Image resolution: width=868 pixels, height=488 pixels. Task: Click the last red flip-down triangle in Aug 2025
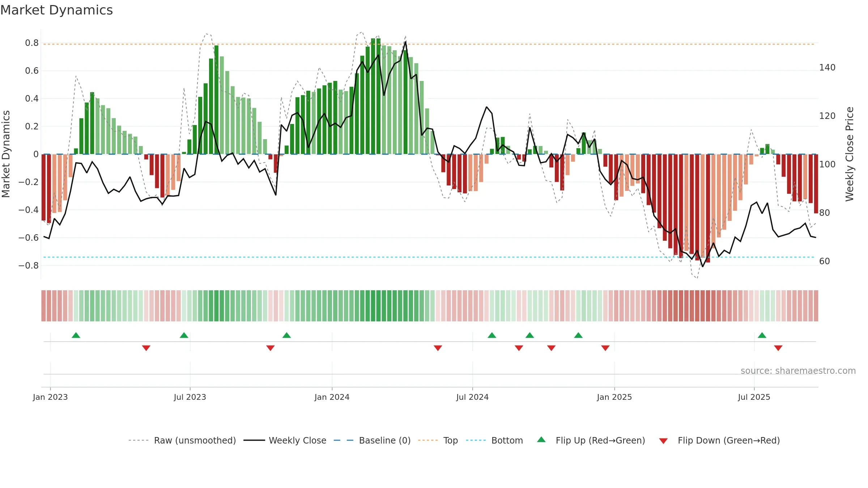778,348
